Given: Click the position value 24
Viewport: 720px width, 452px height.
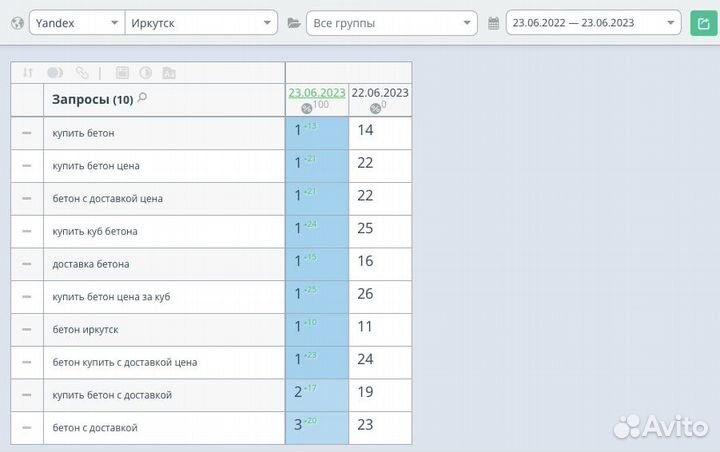Looking at the screenshot, I should pyautogui.click(x=366, y=359).
